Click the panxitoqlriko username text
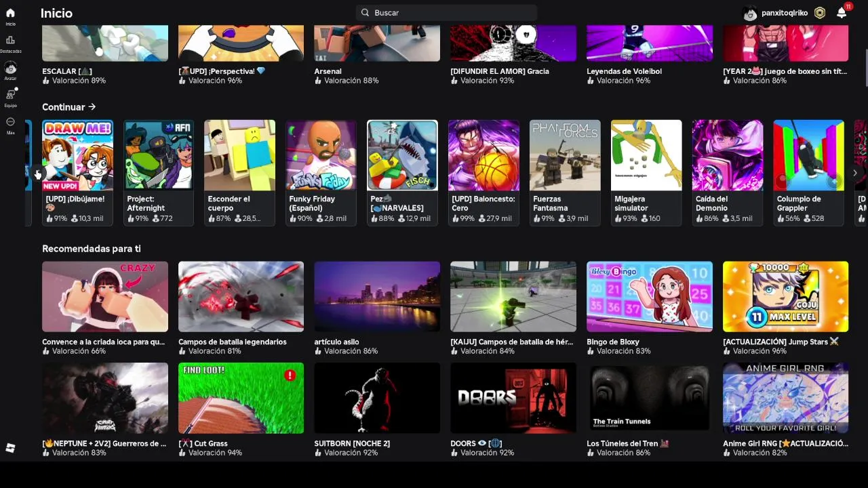The image size is (868, 488). [785, 13]
